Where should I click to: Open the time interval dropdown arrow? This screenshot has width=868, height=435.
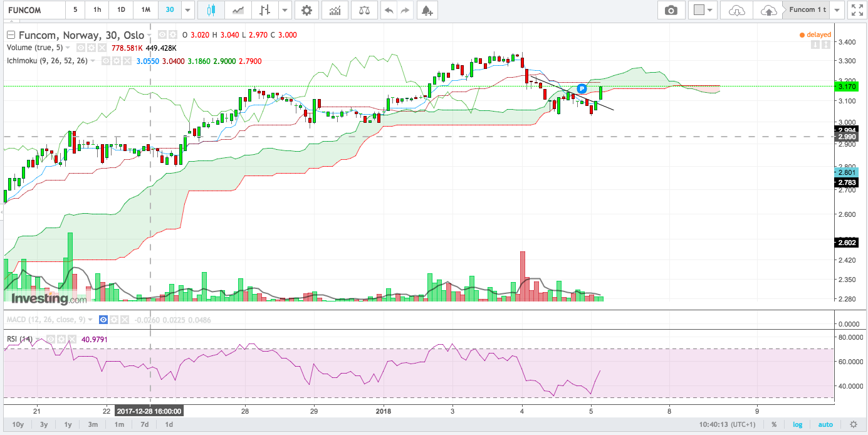click(188, 10)
